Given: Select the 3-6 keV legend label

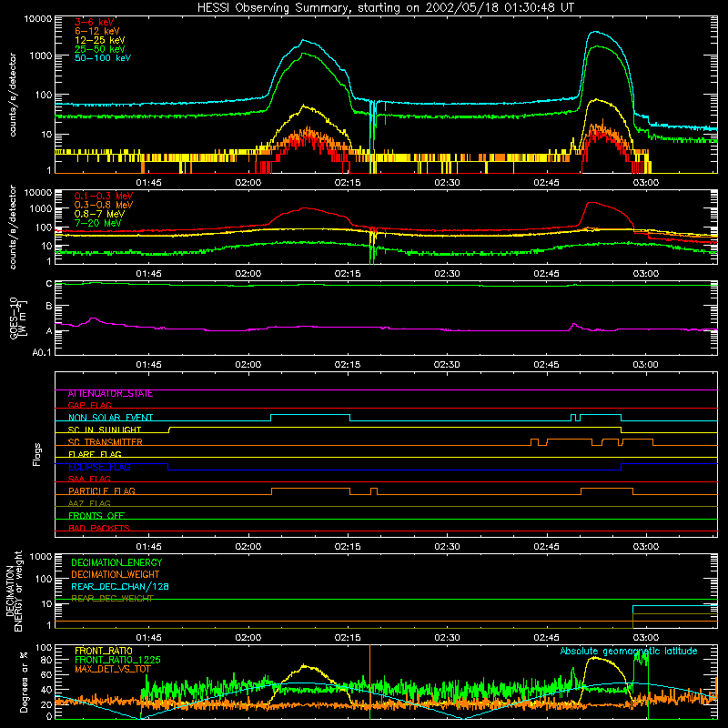Looking at the screenshot, I should coord(95,22).
